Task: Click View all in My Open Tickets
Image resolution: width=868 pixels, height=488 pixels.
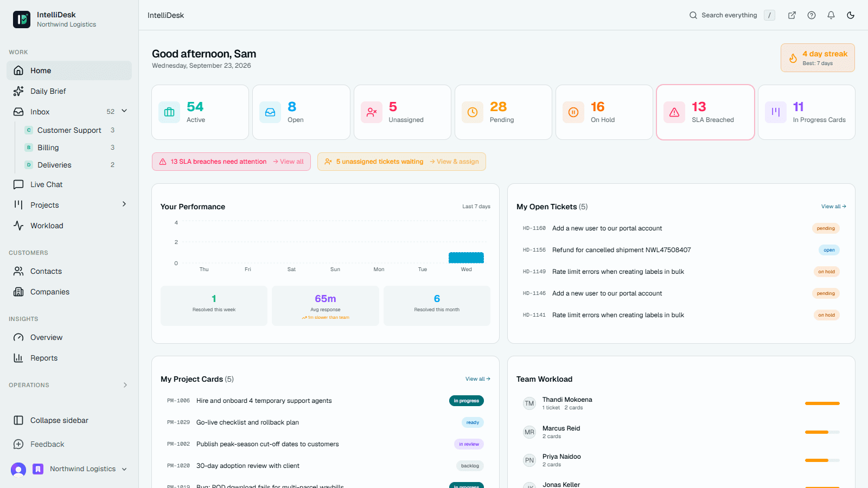Action: tap(833, 207)
